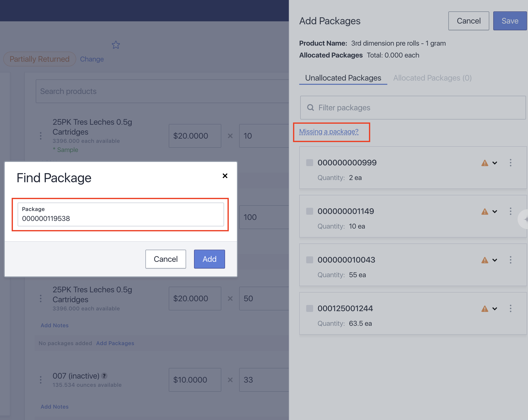Select checkbox for package 000000001149
Screen dimensions: 528x420
click(309, 211)
